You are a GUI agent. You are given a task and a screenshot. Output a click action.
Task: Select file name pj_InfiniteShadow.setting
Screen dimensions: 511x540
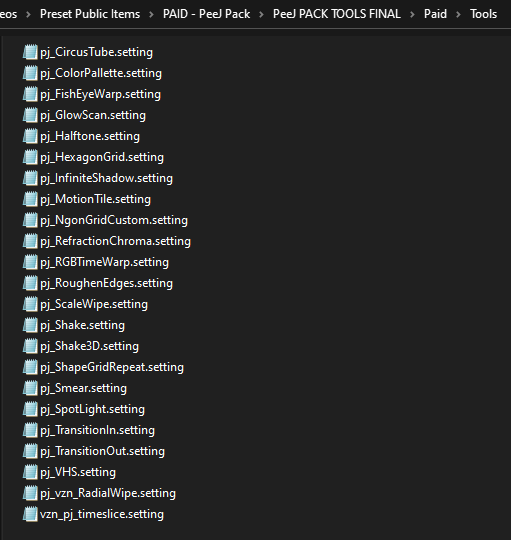tap(106, 178)
